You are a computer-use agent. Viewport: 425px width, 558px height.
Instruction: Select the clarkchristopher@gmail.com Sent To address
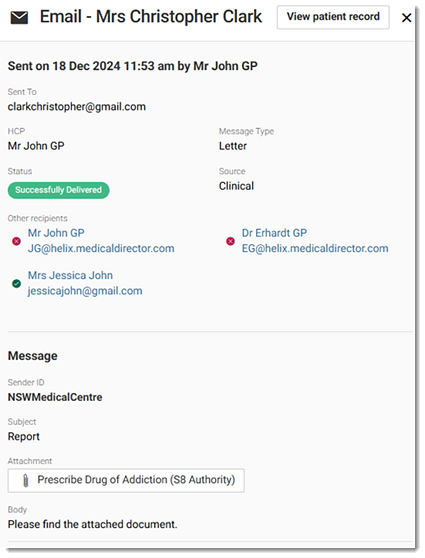click(77, 107)
